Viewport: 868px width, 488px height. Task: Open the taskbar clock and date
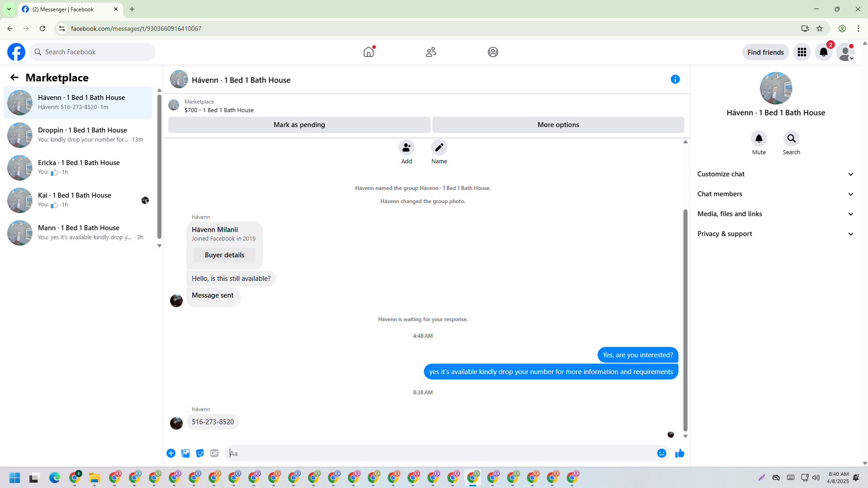(x=838, y=478)
